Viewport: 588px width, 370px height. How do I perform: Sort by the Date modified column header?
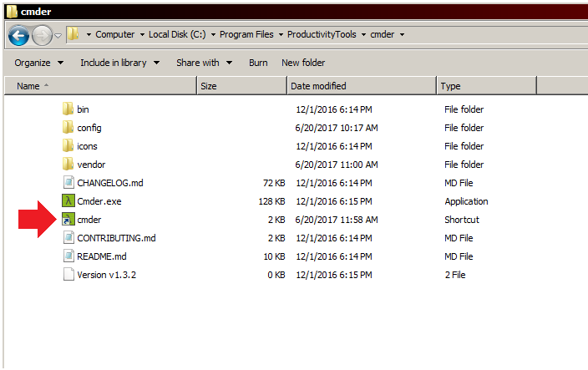pyautogui.click(x=362, y=86)
